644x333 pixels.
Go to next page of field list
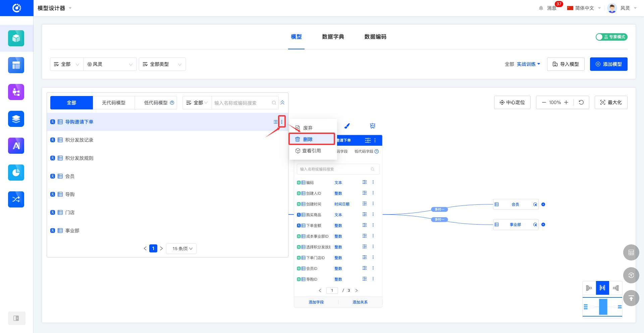[x=357, y=290]
